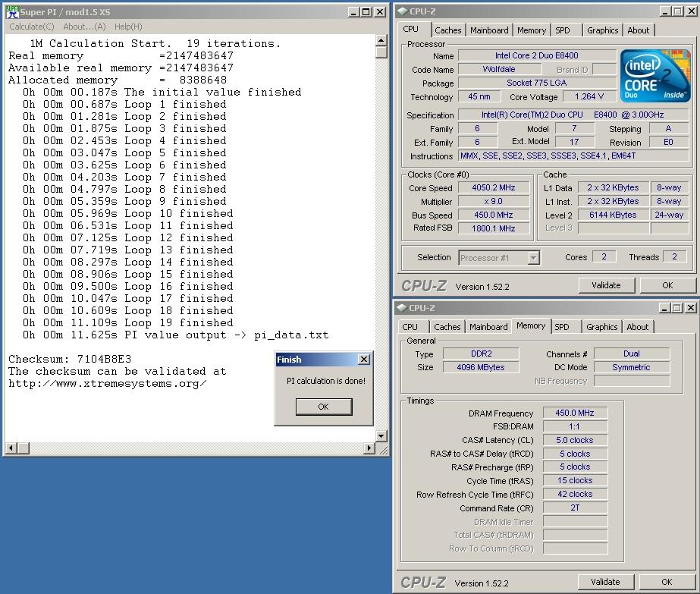Switch to Mainboard tab in bottom CPU-Z

(488, 327)
